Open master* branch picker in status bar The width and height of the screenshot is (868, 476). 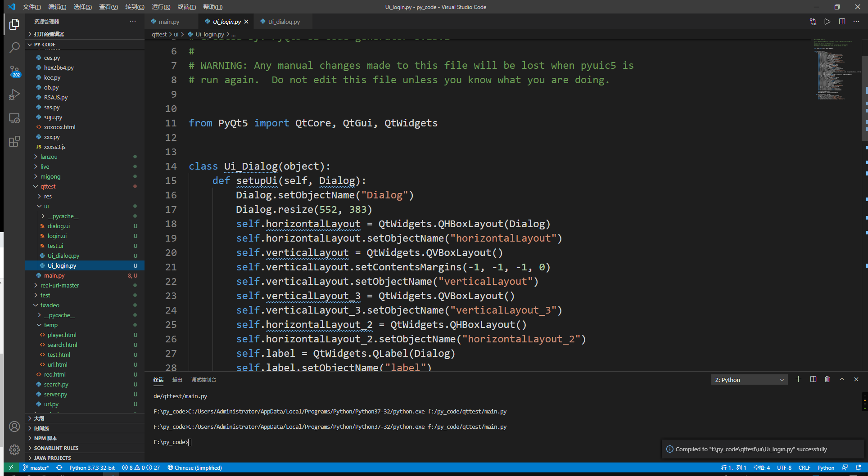(36, 468)
